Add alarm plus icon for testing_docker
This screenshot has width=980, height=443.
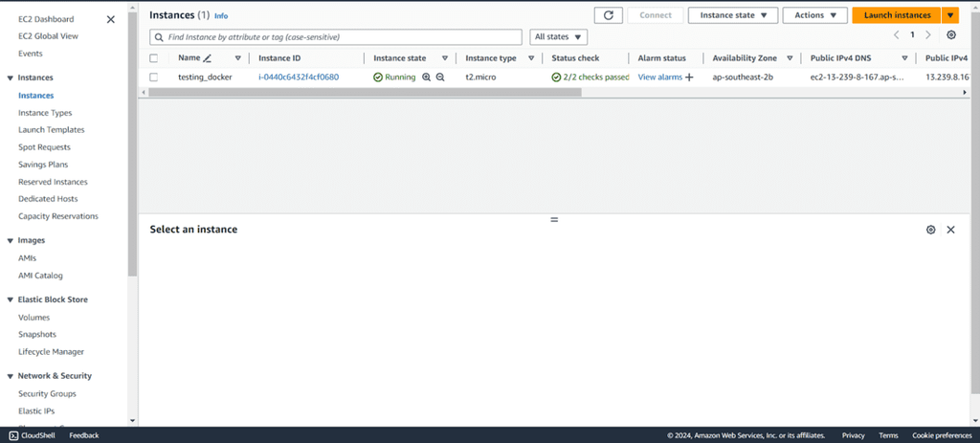(x=689, y=78)
